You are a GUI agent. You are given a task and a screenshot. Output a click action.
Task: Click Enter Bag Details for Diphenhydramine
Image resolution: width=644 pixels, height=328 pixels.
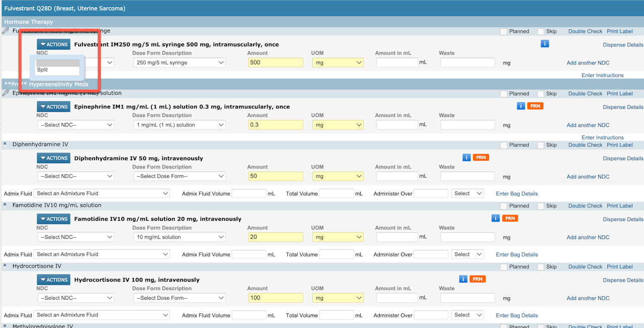[517, 194]
